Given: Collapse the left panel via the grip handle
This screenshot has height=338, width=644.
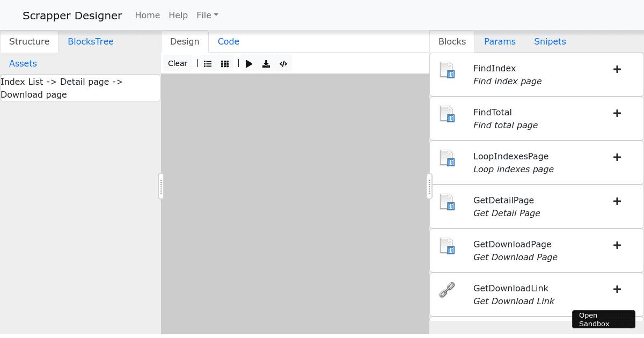Looking at the screenshot, I should tap(160, 186).
